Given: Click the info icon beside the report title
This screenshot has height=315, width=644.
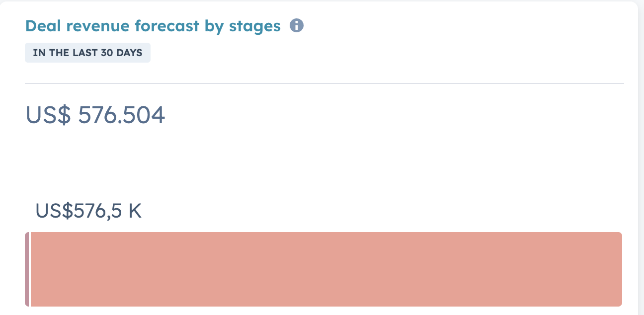Looking at the screenshot, I should pos(297,25).
